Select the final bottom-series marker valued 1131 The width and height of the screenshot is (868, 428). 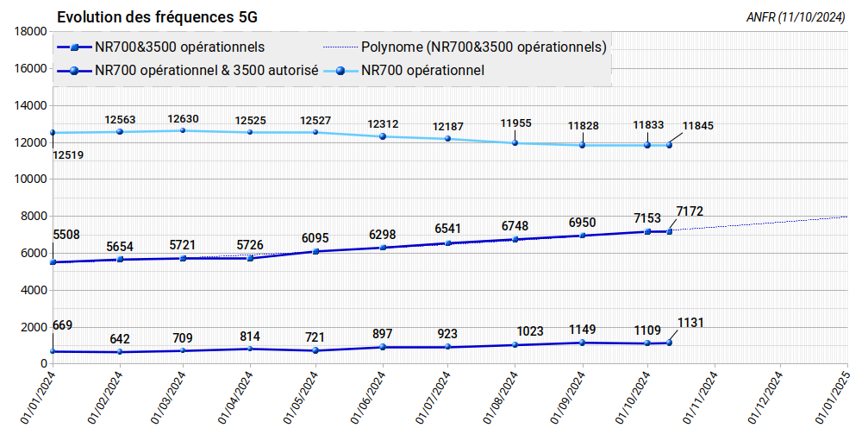coord(669,343)
